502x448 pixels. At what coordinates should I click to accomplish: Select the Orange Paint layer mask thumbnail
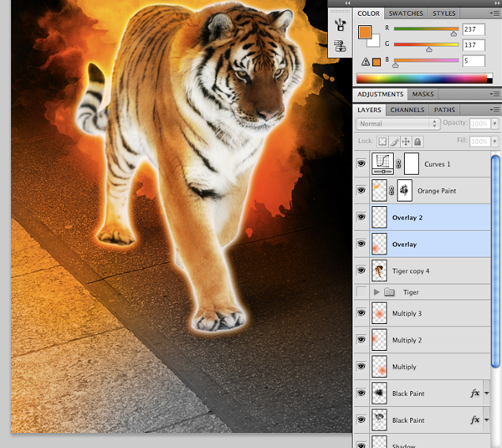[404, 190]
